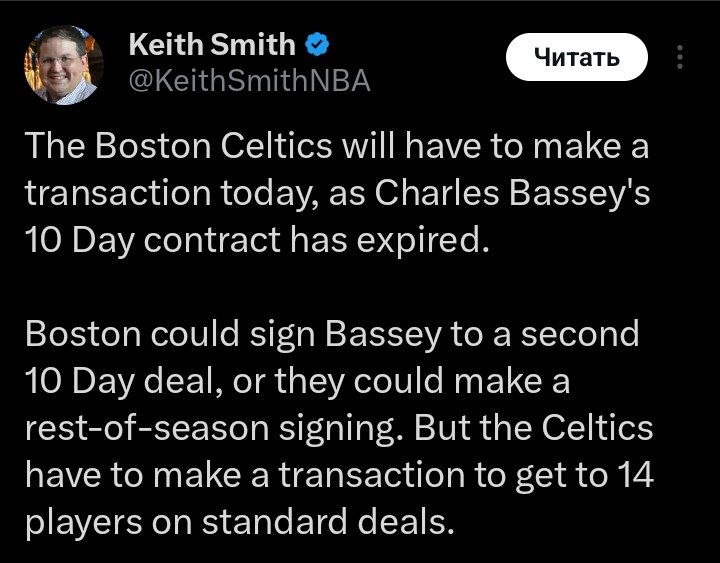Open the three-dot more options menu
The width and height of the screenshot is (720, 563).
[x=681, y=57]
